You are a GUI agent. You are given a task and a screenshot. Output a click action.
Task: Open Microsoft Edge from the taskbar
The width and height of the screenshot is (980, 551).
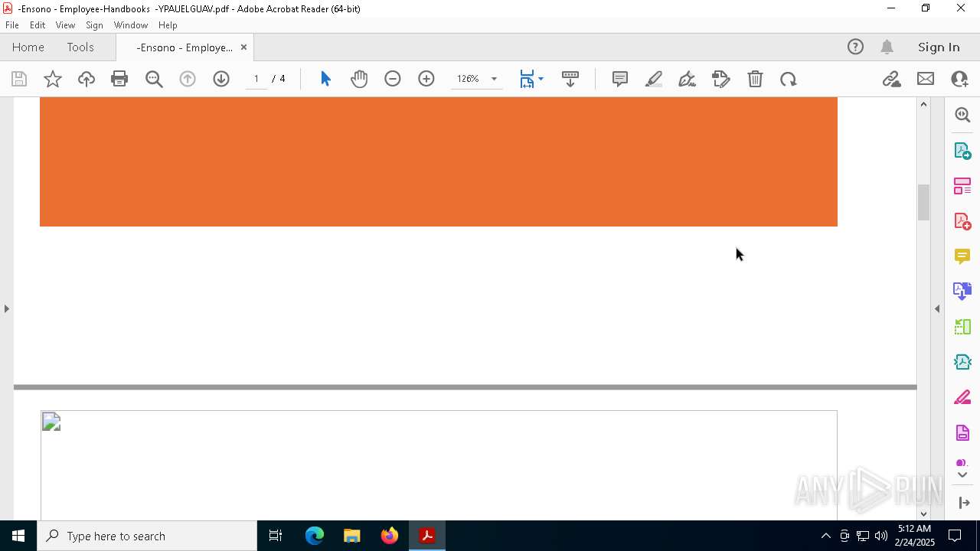(x=315, y=536)
